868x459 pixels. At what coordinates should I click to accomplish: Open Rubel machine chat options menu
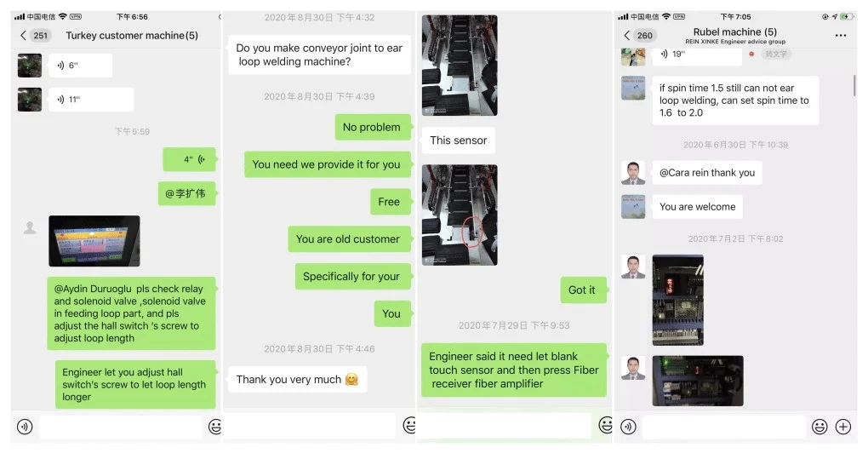click(x=840, y=36)
